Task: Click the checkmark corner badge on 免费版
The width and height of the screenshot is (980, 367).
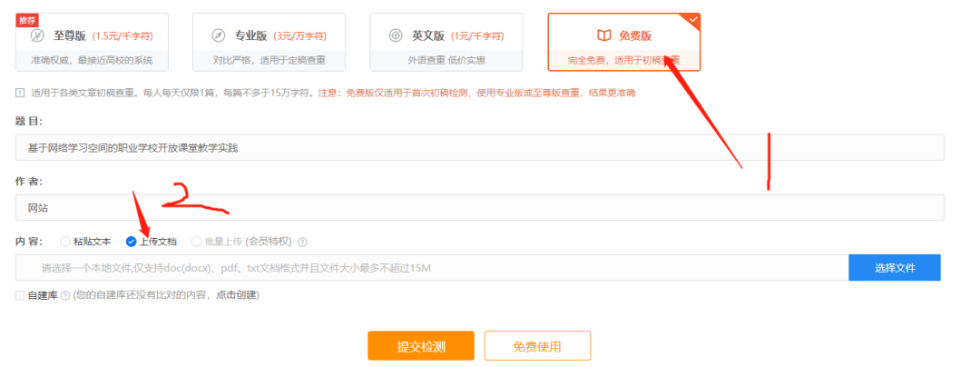Action: tap(693, 20)
